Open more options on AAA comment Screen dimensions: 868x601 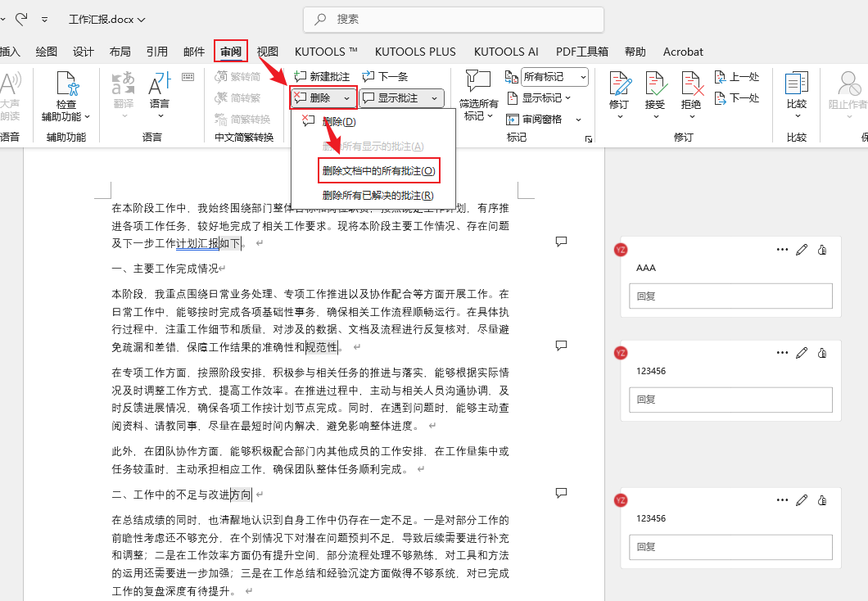[783, 249]
